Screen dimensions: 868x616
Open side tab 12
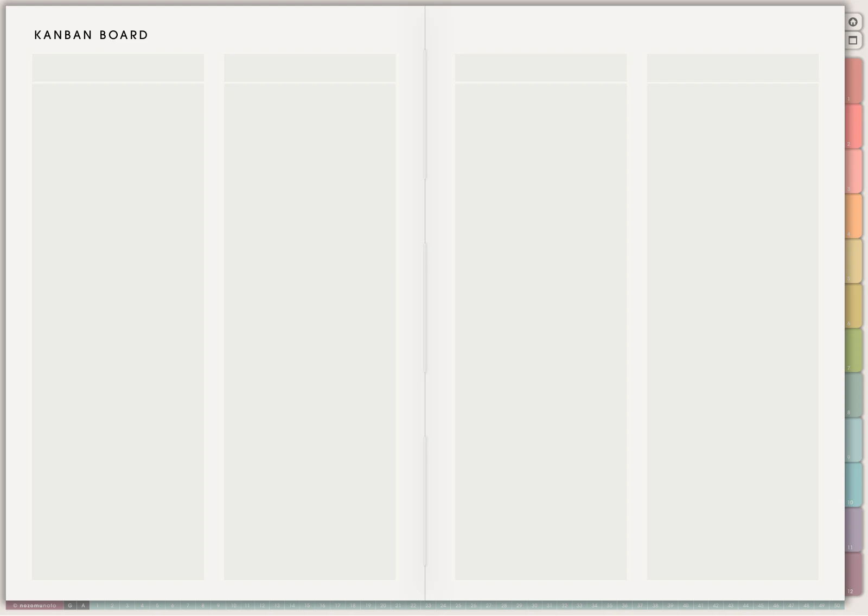(853, 574)
